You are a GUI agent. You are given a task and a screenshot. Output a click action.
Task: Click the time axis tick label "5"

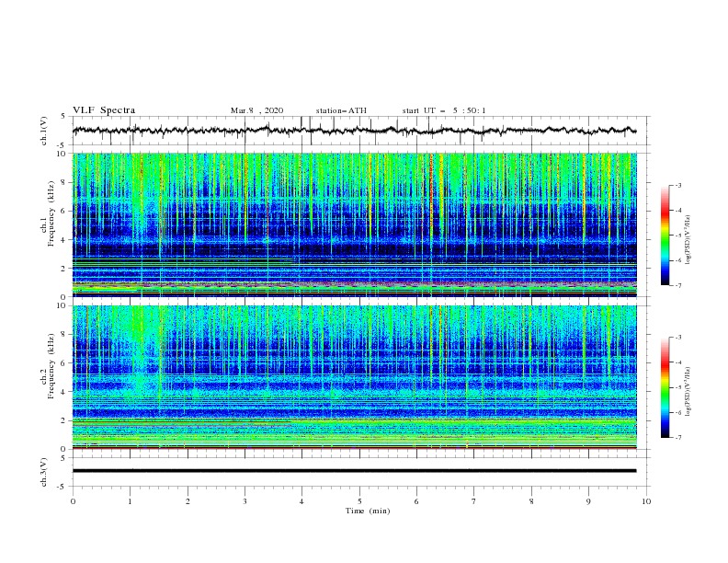(x=359, y=501)
